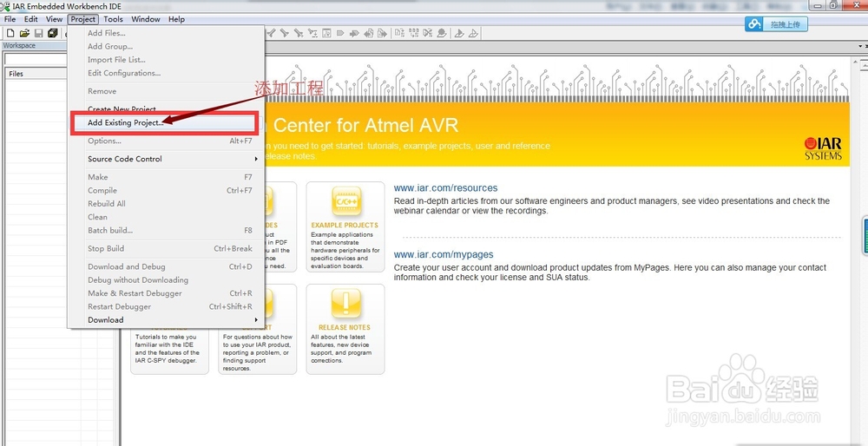Click the IAR Systems logo
Screen dimensions: 868x446
point(823,149)
